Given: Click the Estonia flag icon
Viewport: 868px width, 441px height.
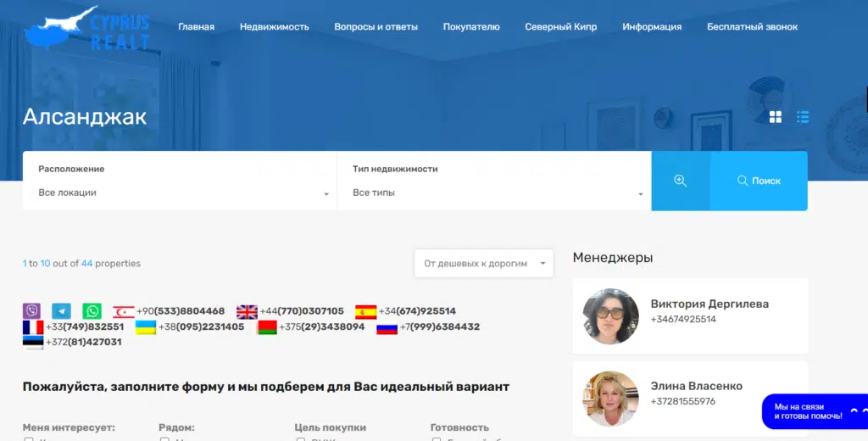Looking at the screenshot, I should tap(33, 343).
